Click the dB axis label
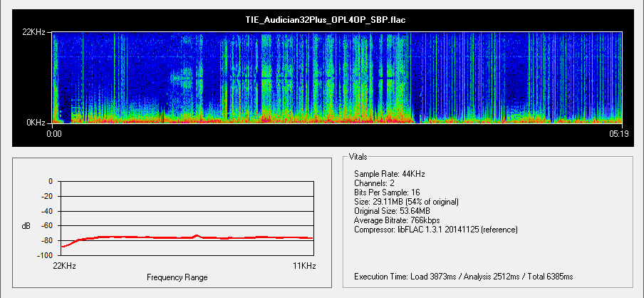Screen dimensions: 644x298 point(26,226)
